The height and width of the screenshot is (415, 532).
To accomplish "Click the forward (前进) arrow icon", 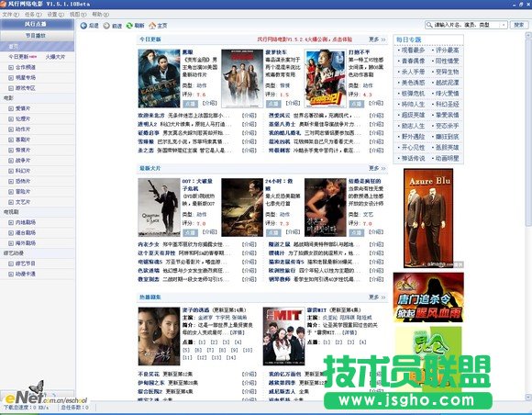I will tap(106, 26).
